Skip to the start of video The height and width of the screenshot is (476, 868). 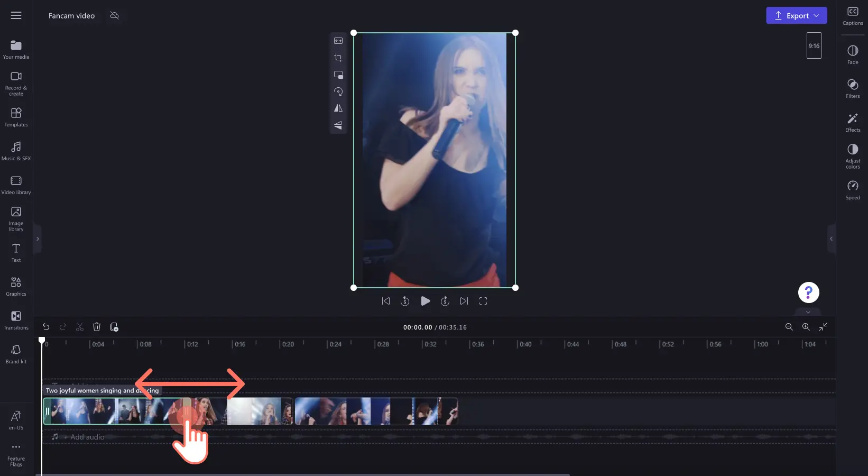(386, 301)
